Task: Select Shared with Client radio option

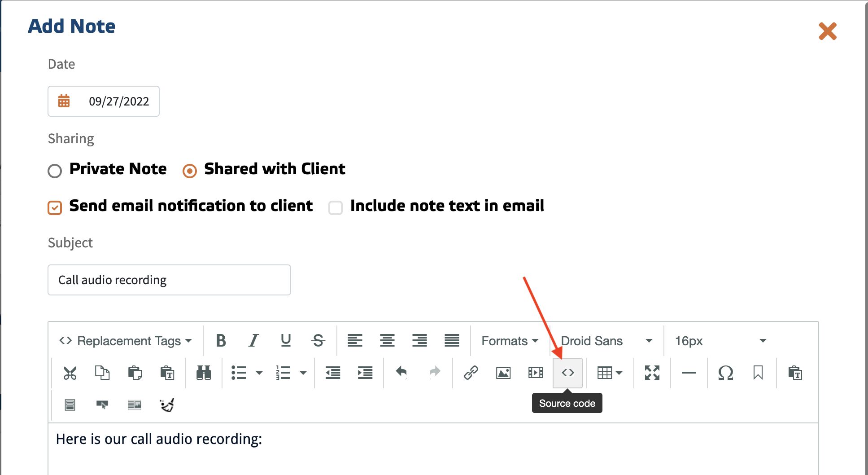Action: coord(190,171)
